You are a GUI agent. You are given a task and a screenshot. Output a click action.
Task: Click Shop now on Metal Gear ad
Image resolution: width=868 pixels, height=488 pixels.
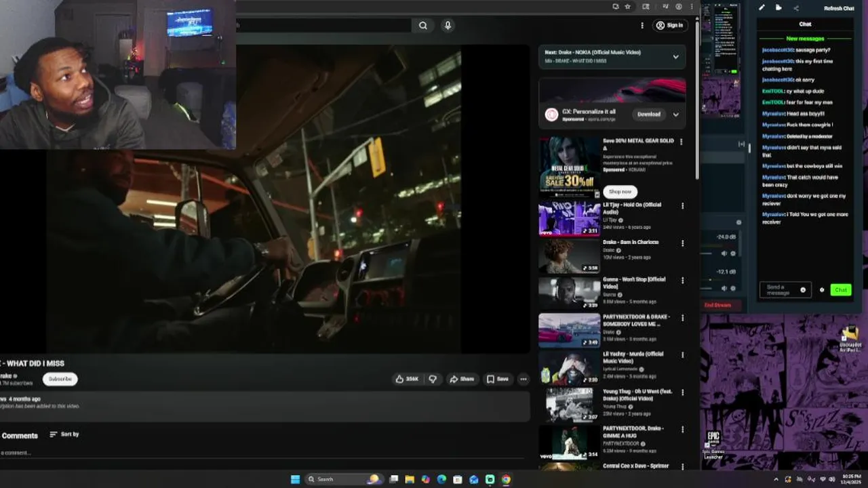(x=620, y=192)
